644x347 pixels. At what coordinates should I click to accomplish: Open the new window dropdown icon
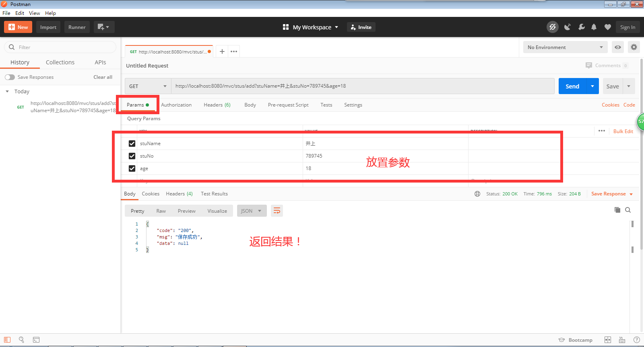(x=104, y=27)
